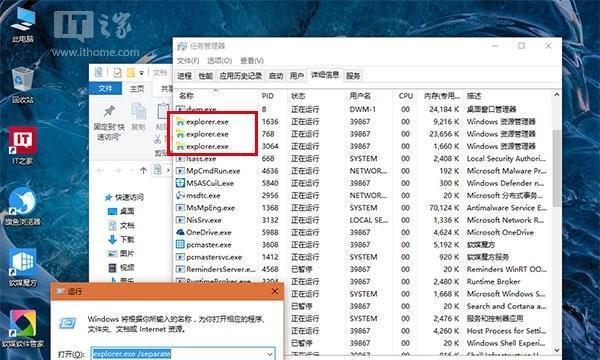Image resolution: width=600 pixels, height=360 pixels.
Task: Sort processes by 内存 column
Action: click(441, 96)
